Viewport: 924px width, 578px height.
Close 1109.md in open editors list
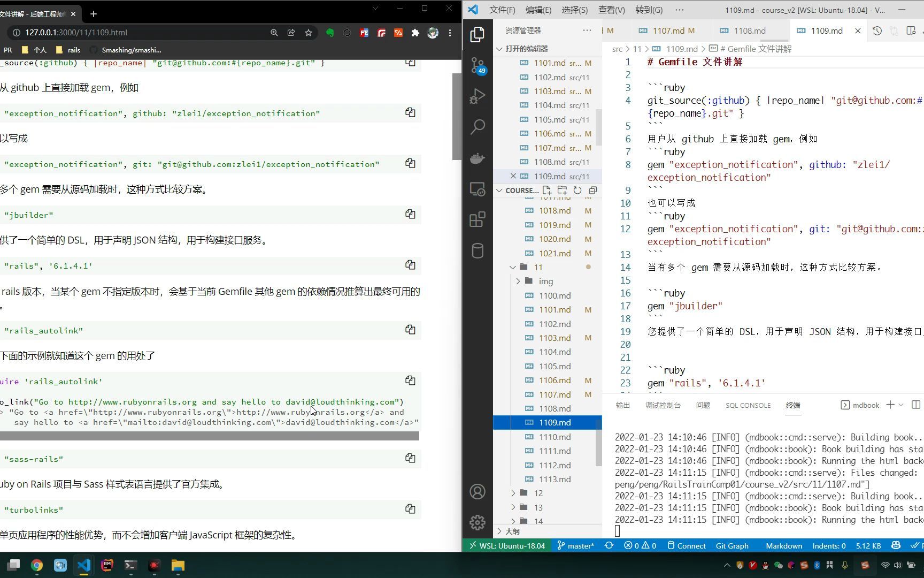pos(513,176)
